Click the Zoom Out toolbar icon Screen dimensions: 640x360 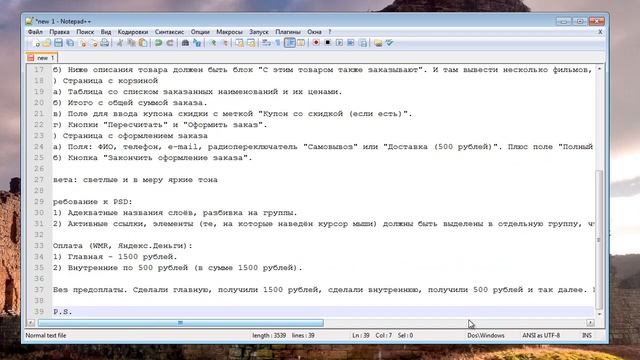(224, 43)
